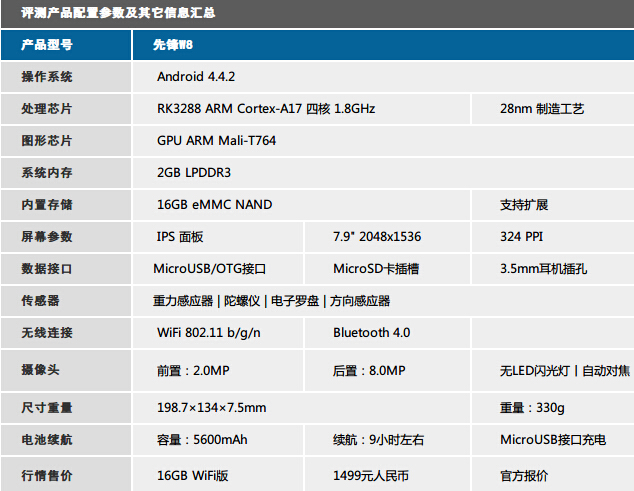Click the table title 评测产品配置参数及其它信息汇总
Viewport: 634px width, 491px height.
click(118, 13)
